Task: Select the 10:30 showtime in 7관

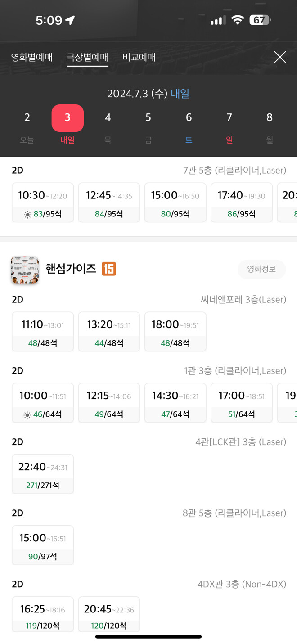Action: (x=43, y=202)
